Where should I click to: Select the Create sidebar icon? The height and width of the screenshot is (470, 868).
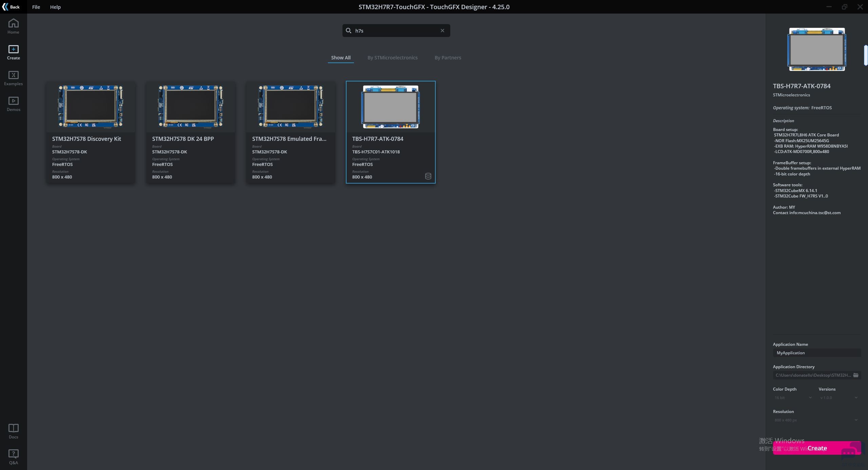coord(13,52)
